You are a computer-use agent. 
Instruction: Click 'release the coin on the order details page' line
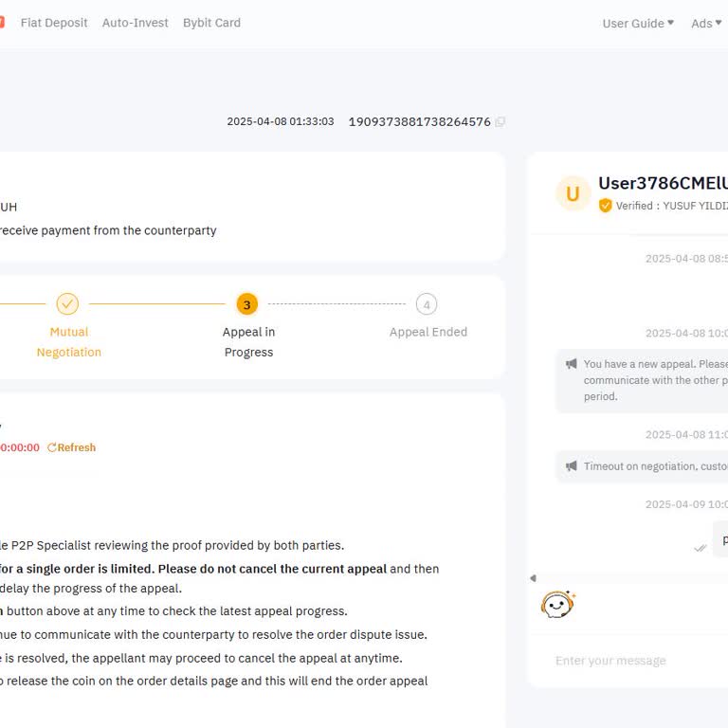coord(213,682)
